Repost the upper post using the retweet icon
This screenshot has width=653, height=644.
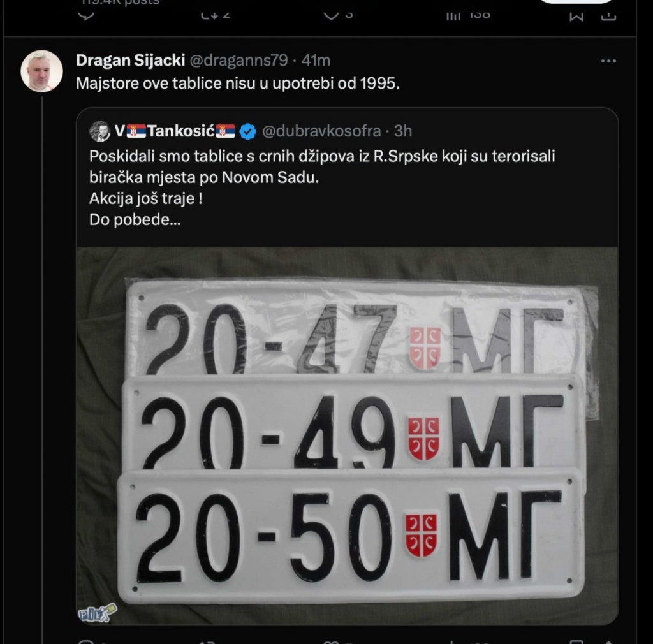coord(209,14)
